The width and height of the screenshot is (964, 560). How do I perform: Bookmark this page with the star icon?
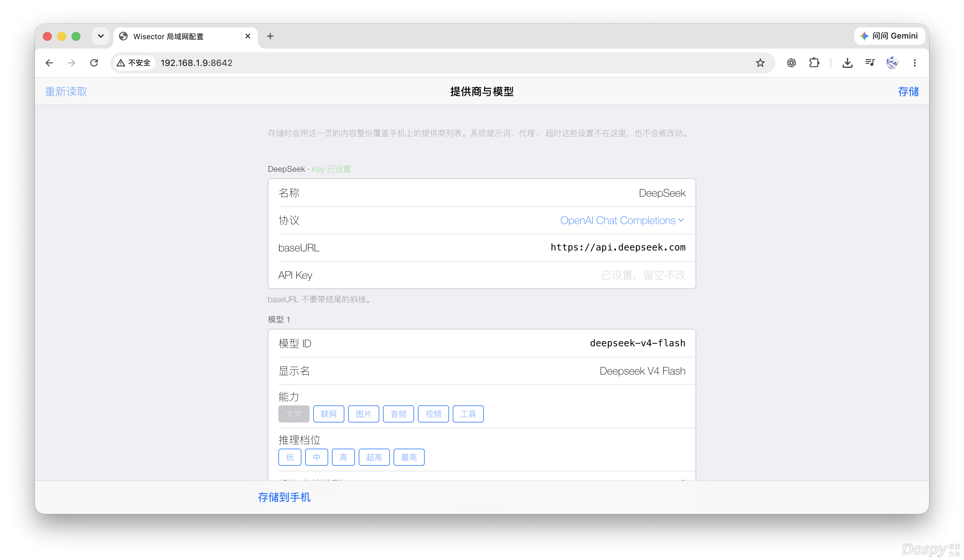(760, 63)
